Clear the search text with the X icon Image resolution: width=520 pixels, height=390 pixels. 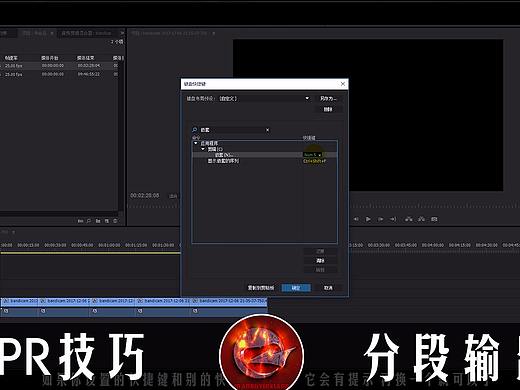pos(267,130)
